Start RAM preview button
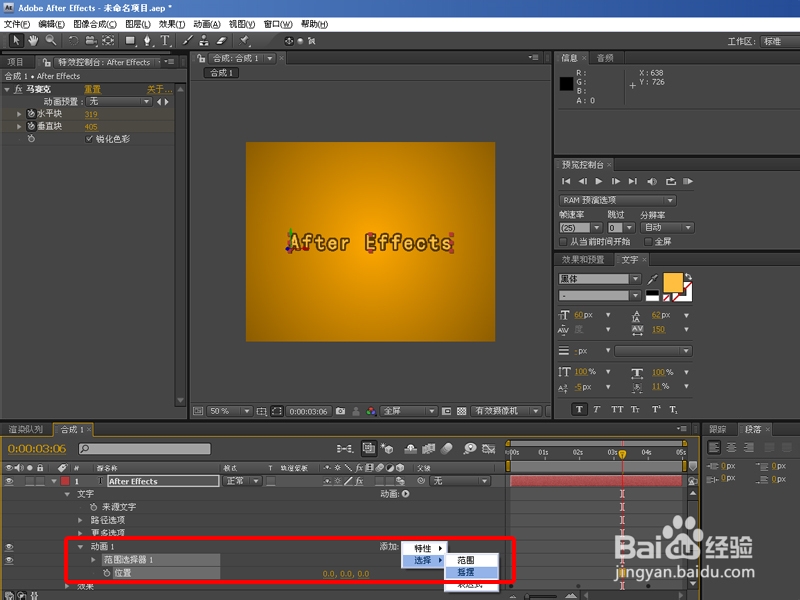Viewport: 800px width, 600px height. point(688,181)
